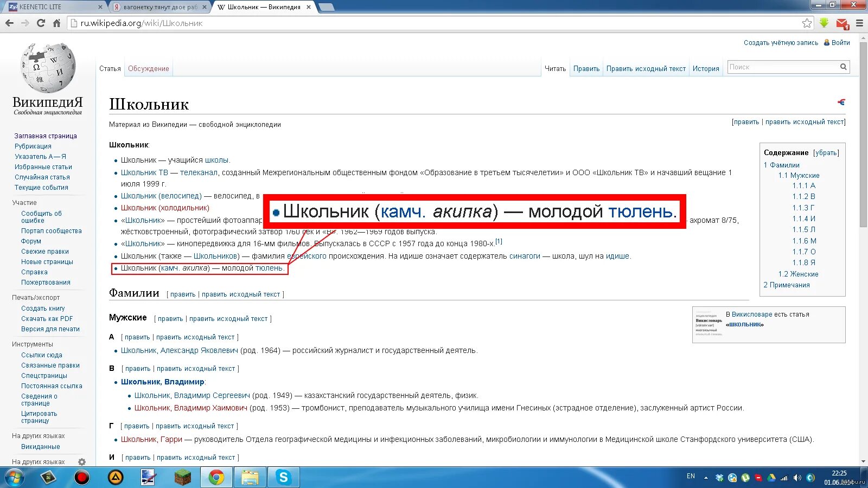Image resolution: width=868 pixels, height=488 pixels.
Task: Open Windows Explorer from the taskbar
Action: (x=250, y=478)
